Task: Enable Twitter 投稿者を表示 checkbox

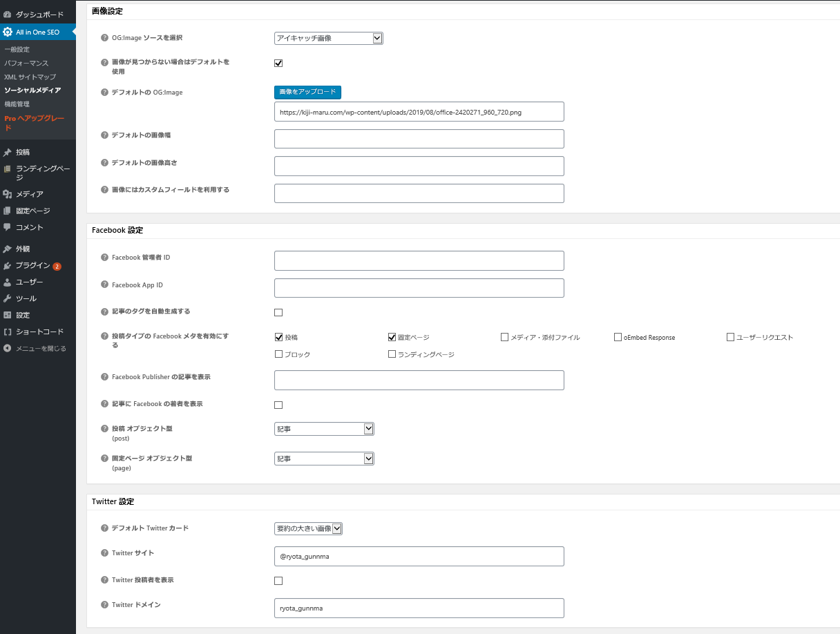Action: click(278, 581)
